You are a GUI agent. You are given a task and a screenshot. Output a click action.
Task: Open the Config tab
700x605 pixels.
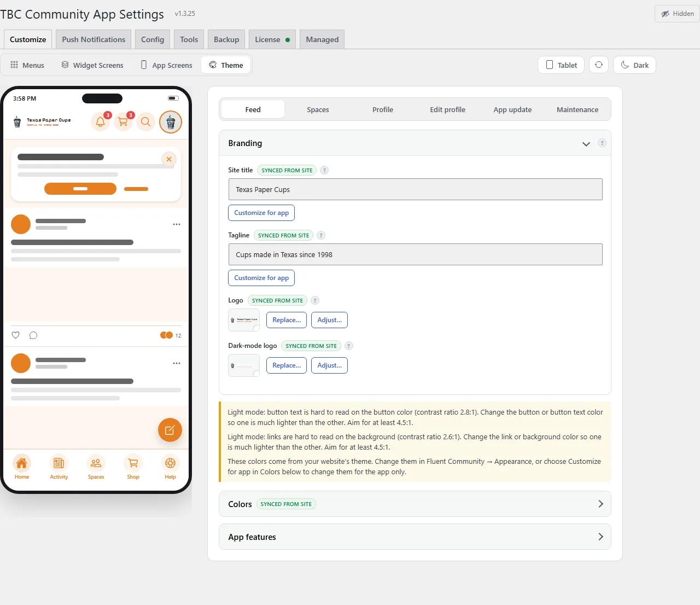click(153, 39)
